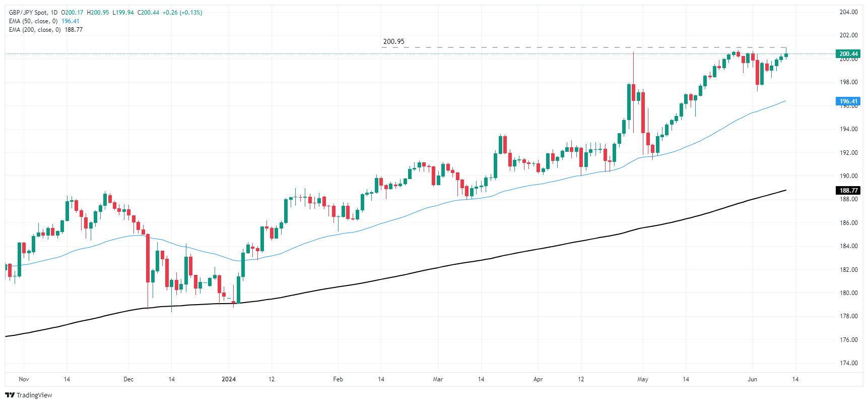Click the Nov label on time axis

[x=24, y=379]
